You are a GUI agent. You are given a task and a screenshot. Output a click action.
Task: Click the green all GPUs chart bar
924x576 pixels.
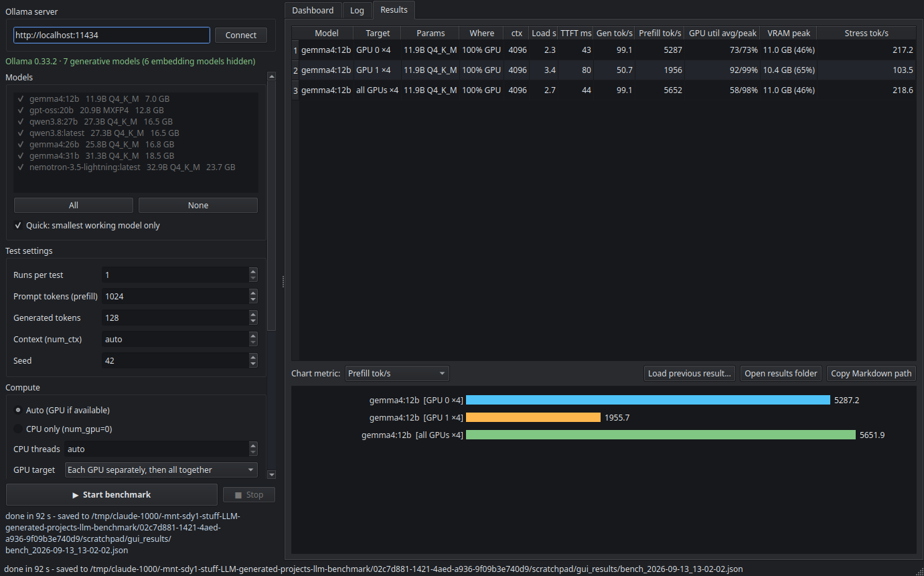click(x=661, y=435)
